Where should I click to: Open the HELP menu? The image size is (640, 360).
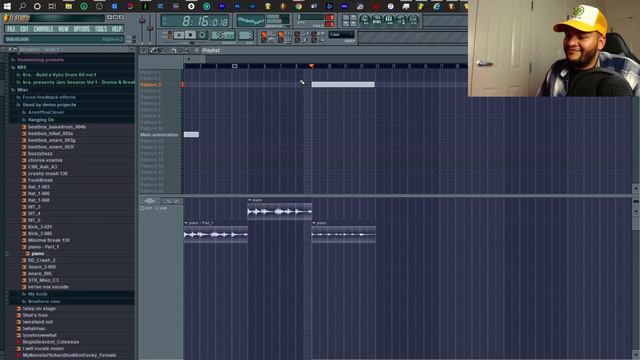pyautogui.click(x=117, y=29)
